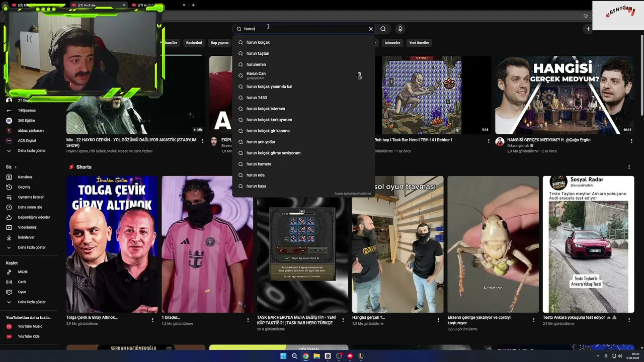644x362 pixels.
Task: Select the 'harunemın' suggestion
Action: (303, 64)
